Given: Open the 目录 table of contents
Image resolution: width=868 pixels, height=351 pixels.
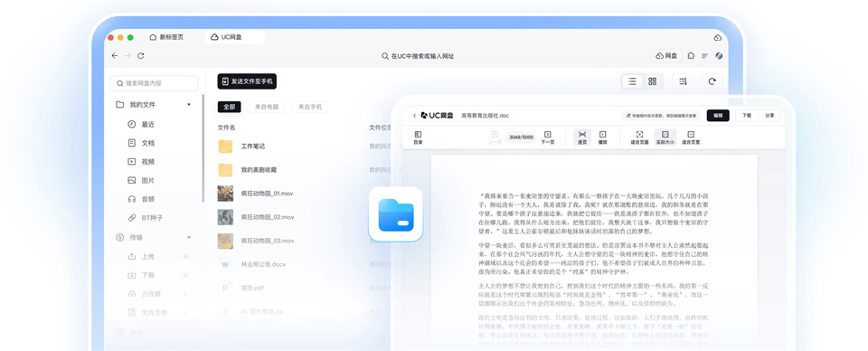Looking at the screenshot, I should coord(418,138).
